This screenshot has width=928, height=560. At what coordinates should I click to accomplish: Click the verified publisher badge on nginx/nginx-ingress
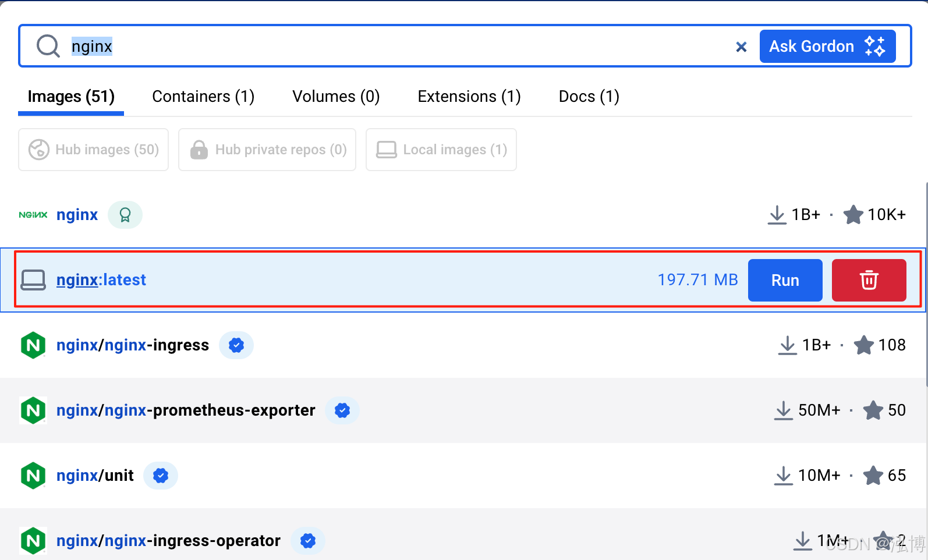pos(236,345)
